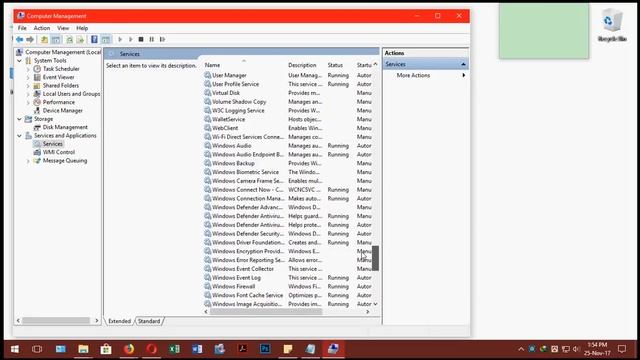Open Firefox from the taskbar

129,349
